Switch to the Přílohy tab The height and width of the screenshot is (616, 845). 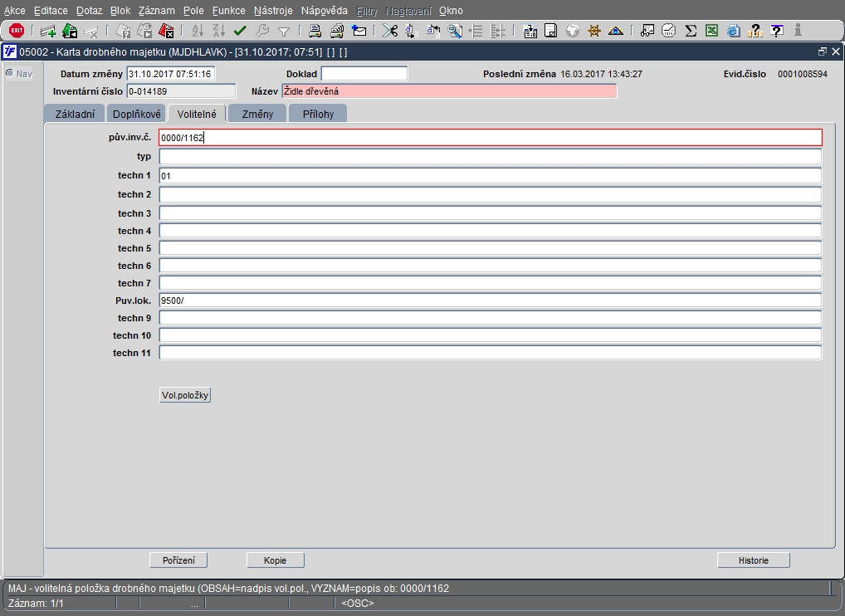tap(318, 115)
